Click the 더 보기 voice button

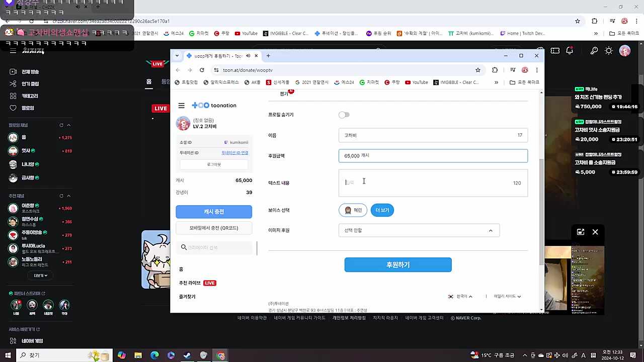coord(382,210)
